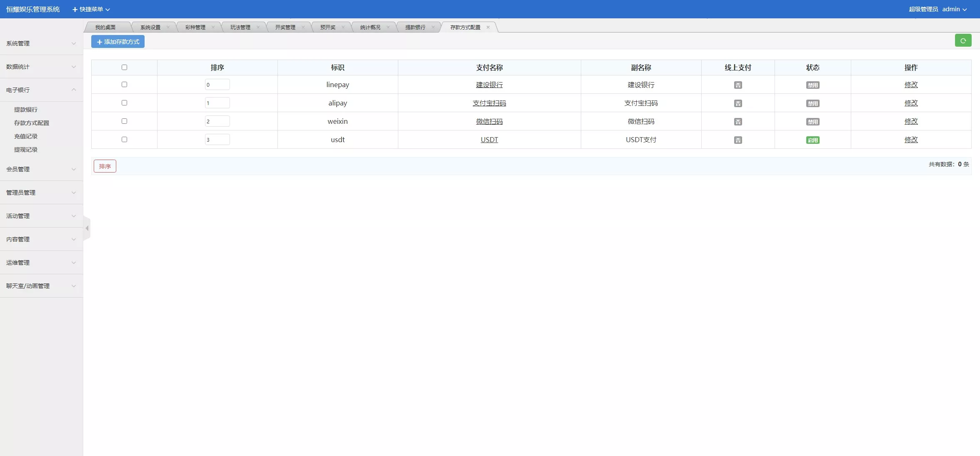
Task: Click the 修改 link for usdt row
Action: tap(911, 140)
